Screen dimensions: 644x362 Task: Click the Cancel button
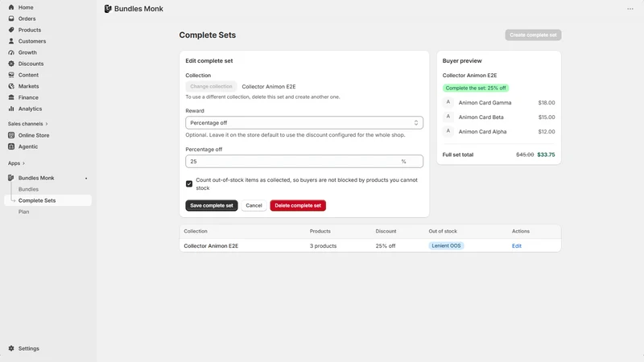254,205
